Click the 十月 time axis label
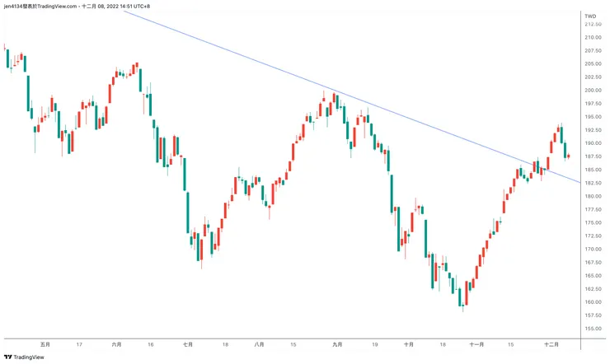Screen dimensions: 610x364 (409, 344)
